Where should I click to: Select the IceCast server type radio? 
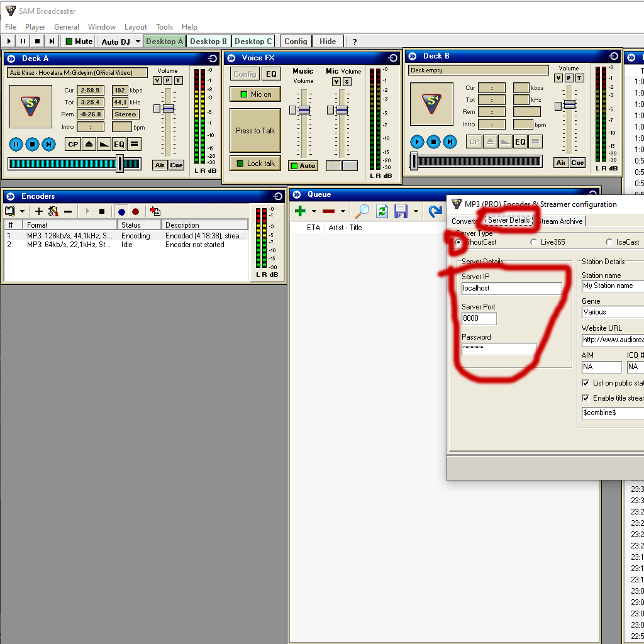[x=609, y=242]
